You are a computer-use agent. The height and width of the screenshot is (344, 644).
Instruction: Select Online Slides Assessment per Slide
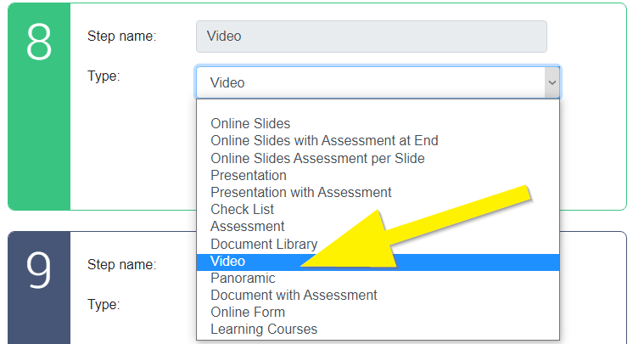coord(317,158)
